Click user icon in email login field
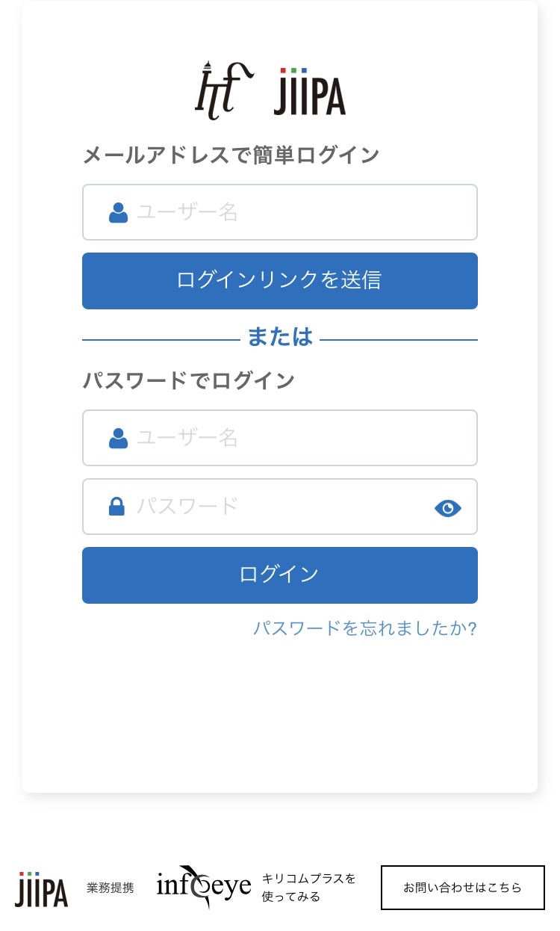 point(118,213)
